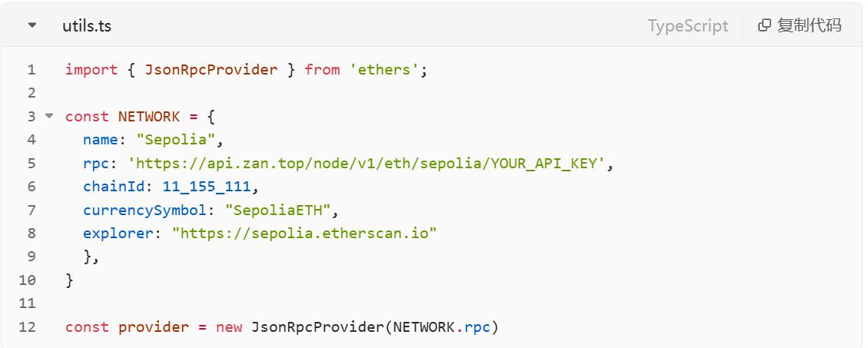Viewport: 868px width, 348px height.
Task: Click the utils.ts file name
Action: tap(87, 25)
